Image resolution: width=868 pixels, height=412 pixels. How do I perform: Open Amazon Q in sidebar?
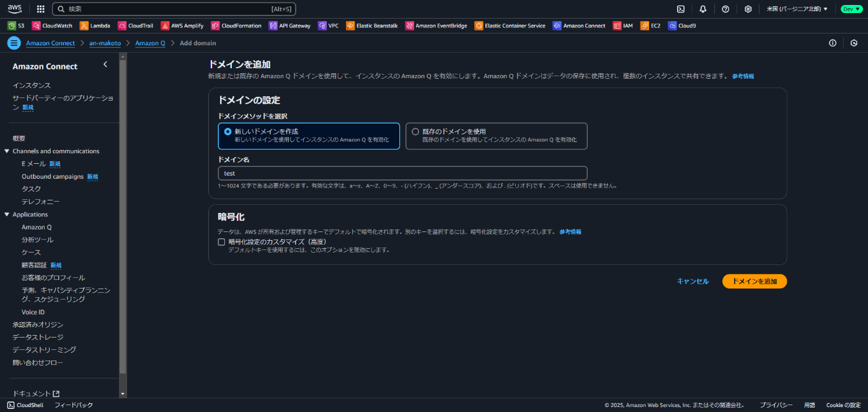[37, 227]
